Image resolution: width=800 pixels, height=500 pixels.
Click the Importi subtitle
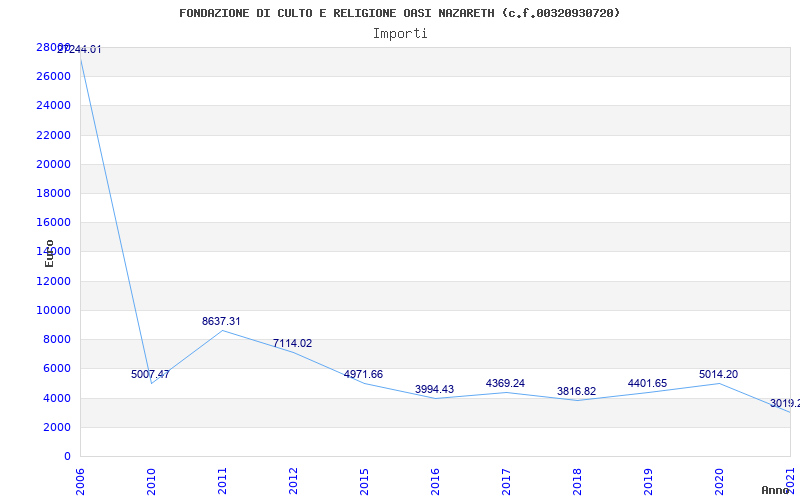click(400, 34)
